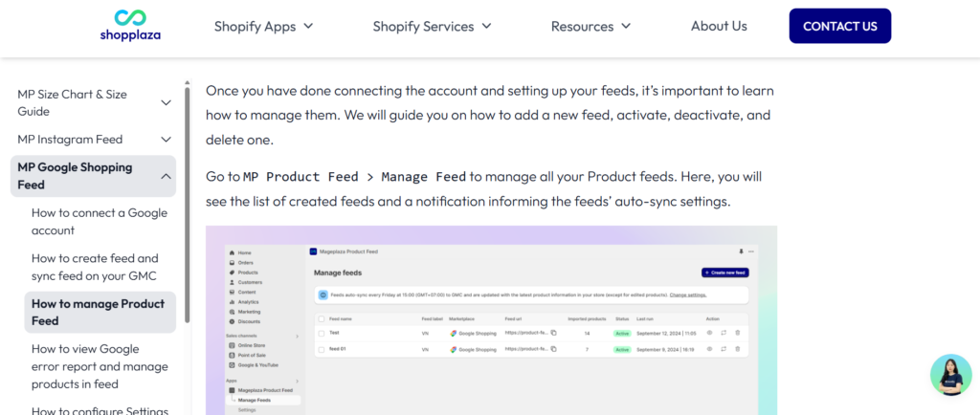Image resolution: width=980 pixels, height=415 pixels.
Task: Click the trash icon for Test feed
Action: [x=738, y=334]
